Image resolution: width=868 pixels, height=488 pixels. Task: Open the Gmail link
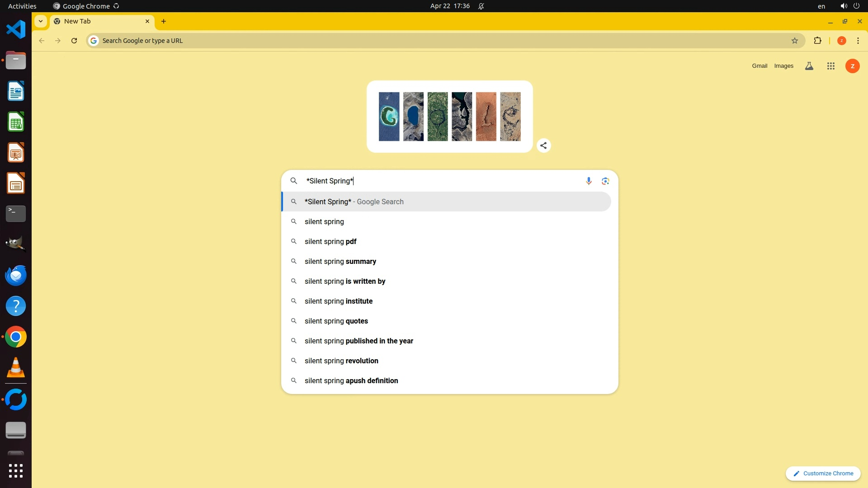(x=759, y=66)
